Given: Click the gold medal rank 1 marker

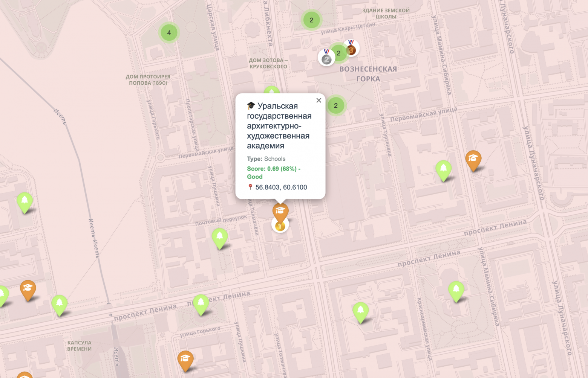Looking at the screenshot, I should click(280, 225).
